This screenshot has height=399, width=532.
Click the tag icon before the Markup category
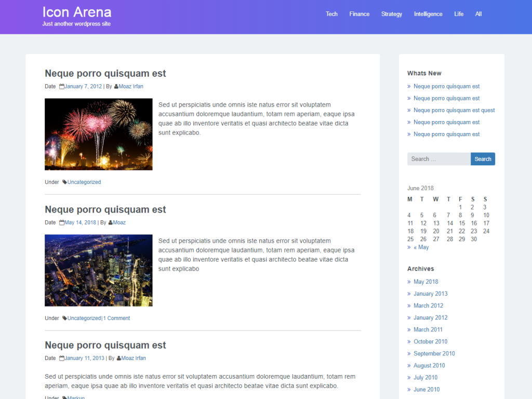(x=64, y=397)
